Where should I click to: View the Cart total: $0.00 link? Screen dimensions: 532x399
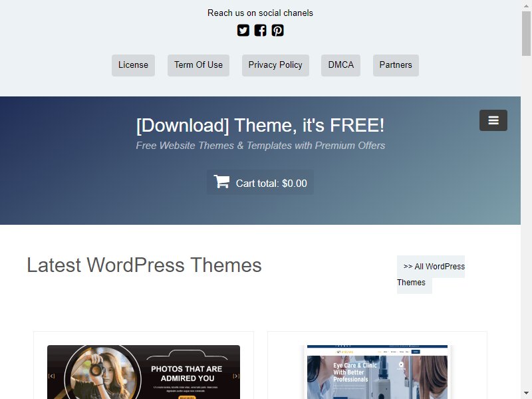pos(260,182)
